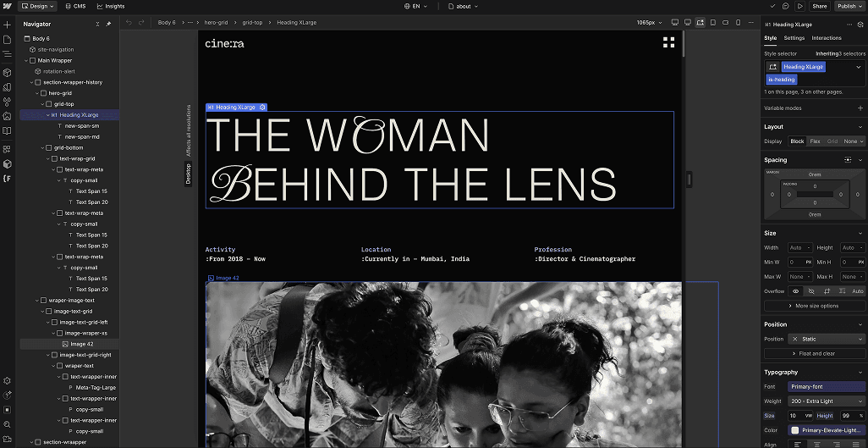868x448 pixels.
Task: Click the redo arrow
Action: 141,22
